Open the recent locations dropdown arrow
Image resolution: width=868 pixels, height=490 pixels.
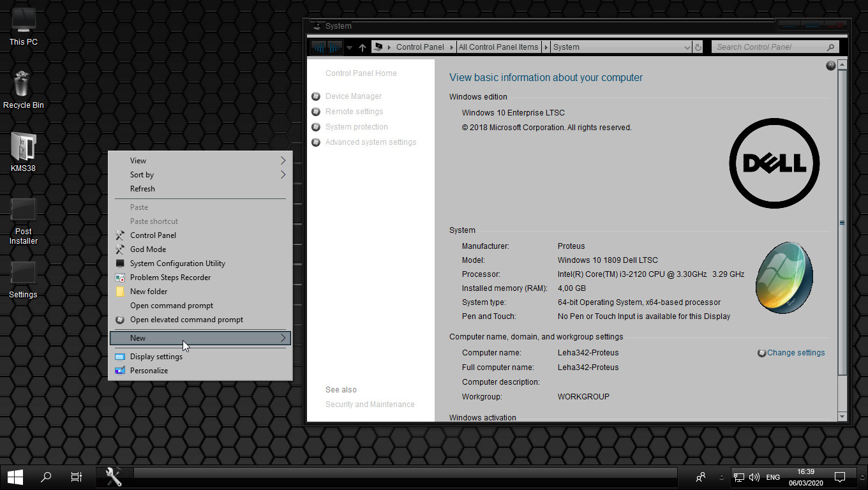[x=349, y=48]
